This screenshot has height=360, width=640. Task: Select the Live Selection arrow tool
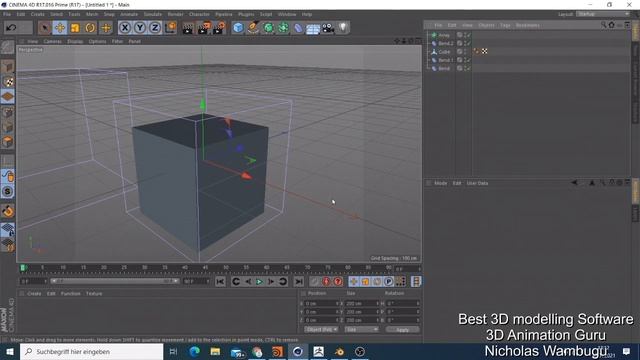(x=44, y=28)
